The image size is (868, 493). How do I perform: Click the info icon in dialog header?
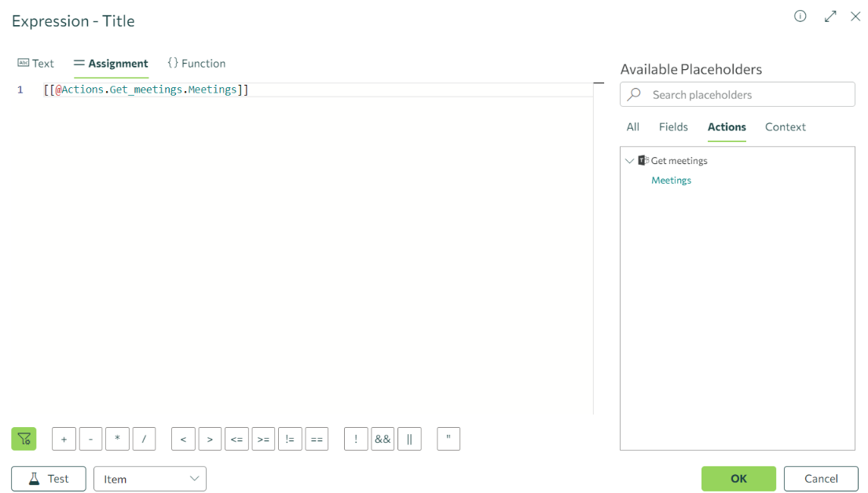800,16
